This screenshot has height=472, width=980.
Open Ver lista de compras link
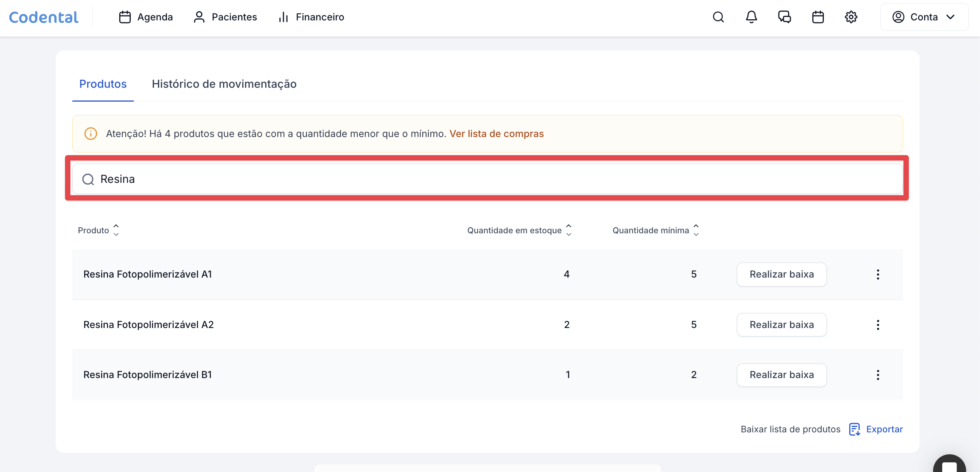(496, 134)
